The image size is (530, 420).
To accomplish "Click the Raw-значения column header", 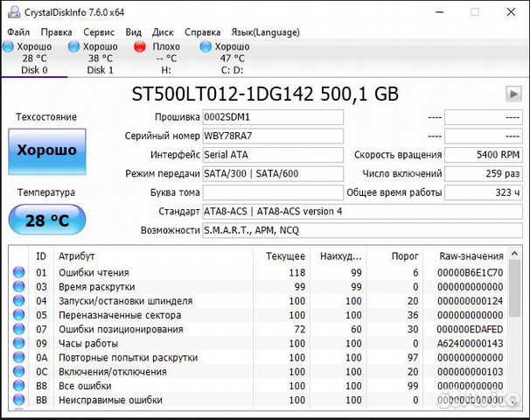I will click(466, 256).
